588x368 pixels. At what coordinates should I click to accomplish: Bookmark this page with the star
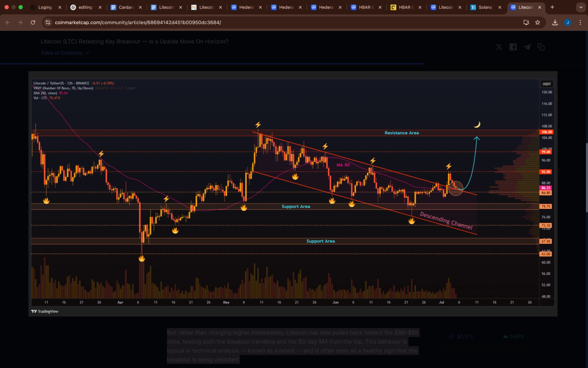(x=537, y=22)
